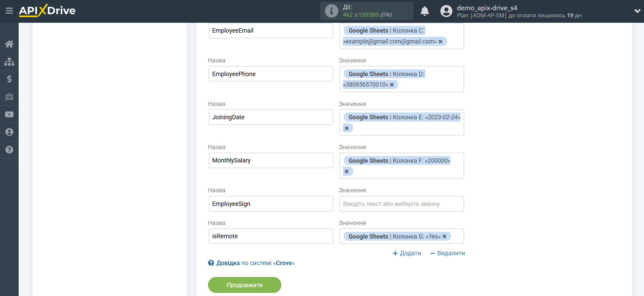Open the notifications bell
The width and height of the screenshot is (644, 296).
(424, 11)
